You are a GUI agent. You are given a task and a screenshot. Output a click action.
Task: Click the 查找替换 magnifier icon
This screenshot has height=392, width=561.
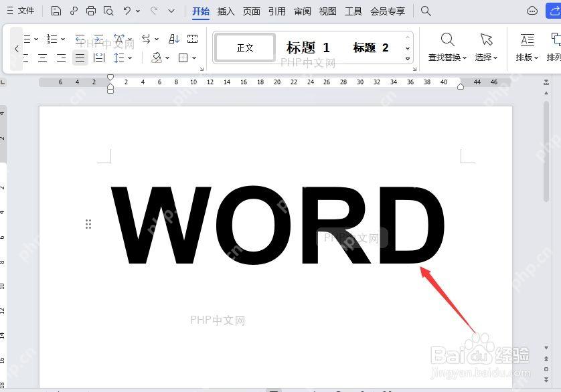[448, 39]
